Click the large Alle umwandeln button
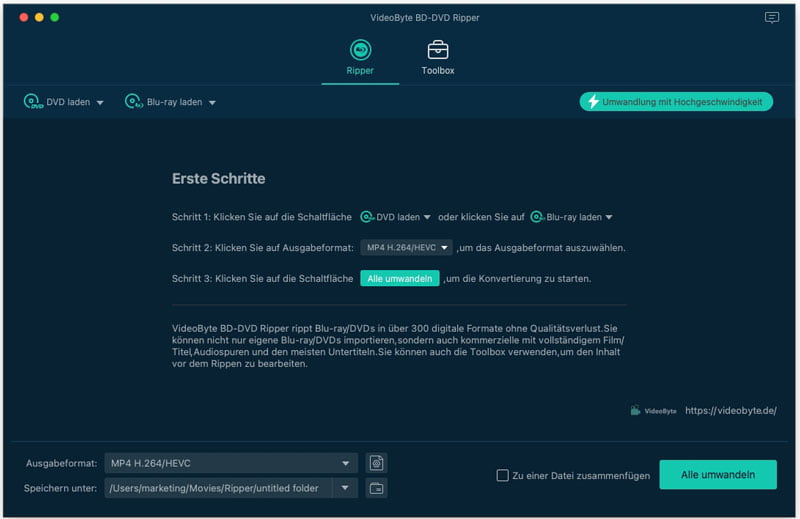The image size is (800, 519). pos(718,475)
